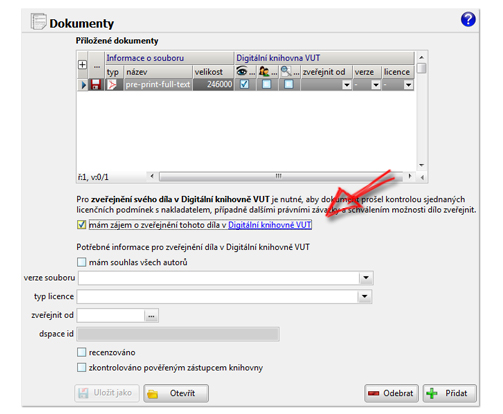The height and width of the screenshot is (414, 503).
Task: Click the 'Odebrat' button
Action: tap(391, 393)
